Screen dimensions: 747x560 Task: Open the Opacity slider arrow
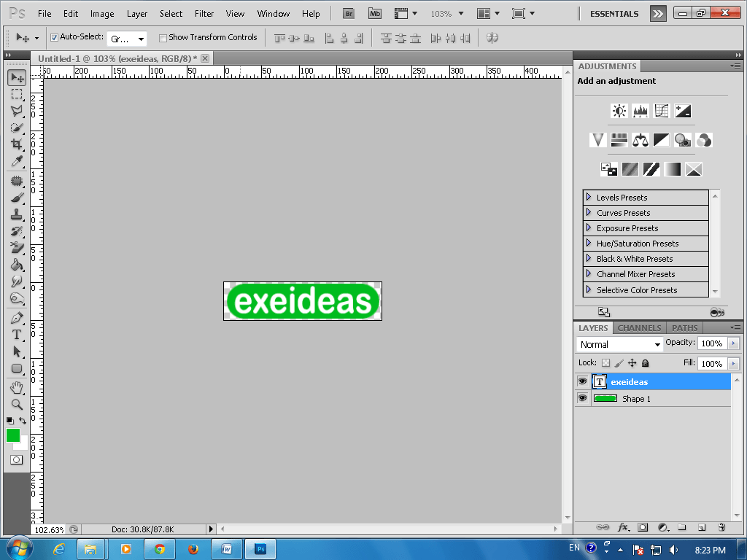coord(734,343)
